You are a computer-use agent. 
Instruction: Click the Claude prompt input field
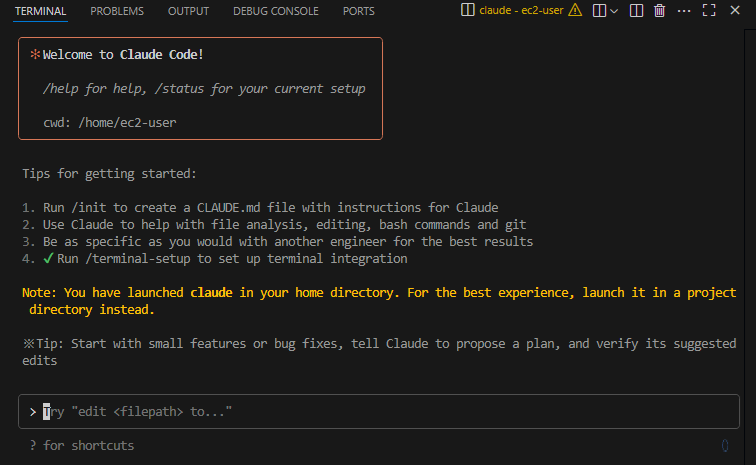(x=378, y=411)
